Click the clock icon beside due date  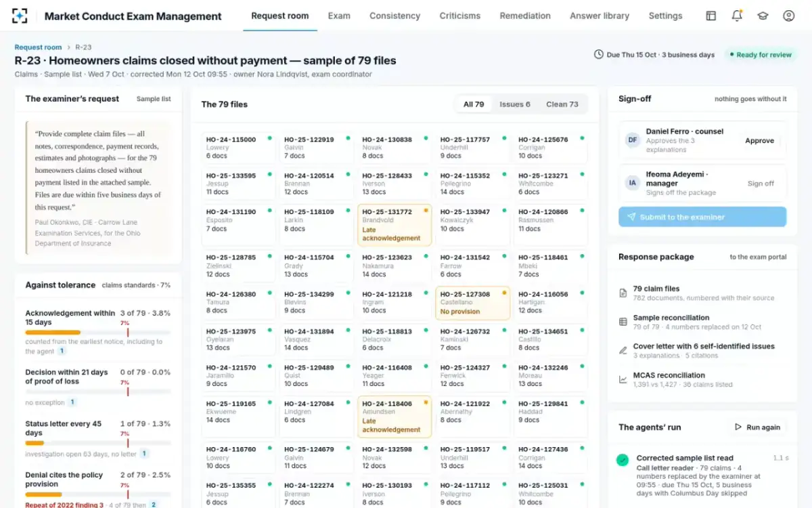pyautogui.click(x=598, y=55)
